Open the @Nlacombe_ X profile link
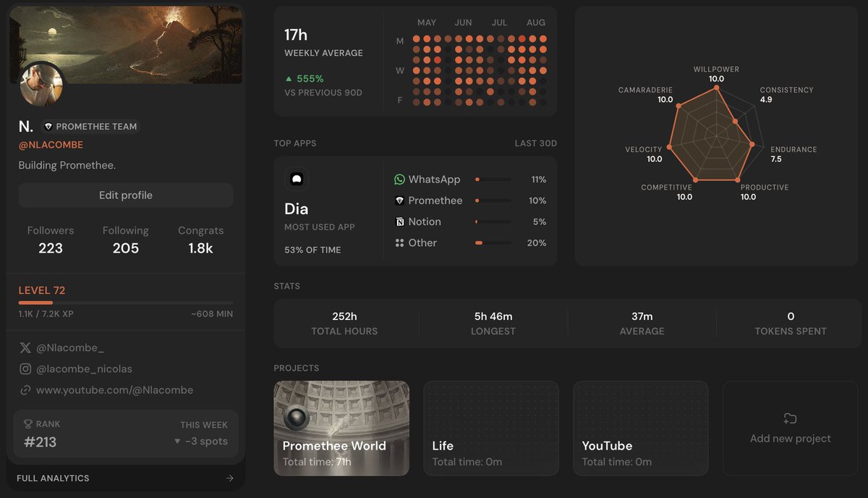Image resolution: width=868 pixels, height=498 pixels. pyautogui.click(x=70, y=347)
